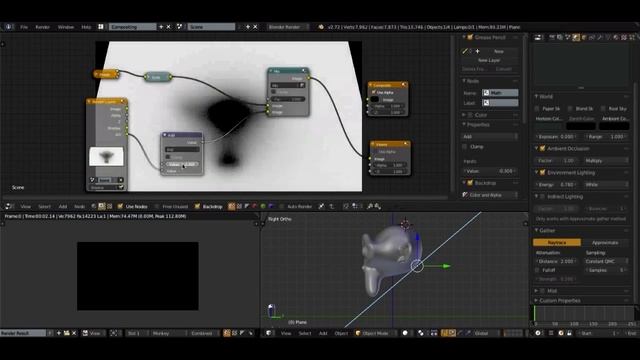Image resolution: width=640 pixels, height=360 pixels.
Task: Open the Window menu
Action: [66, 27]
